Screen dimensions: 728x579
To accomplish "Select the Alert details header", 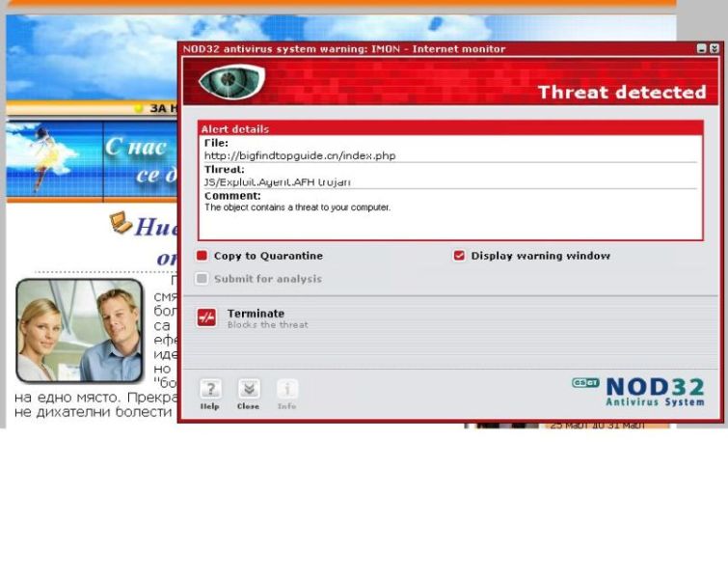I will (235, 128).
